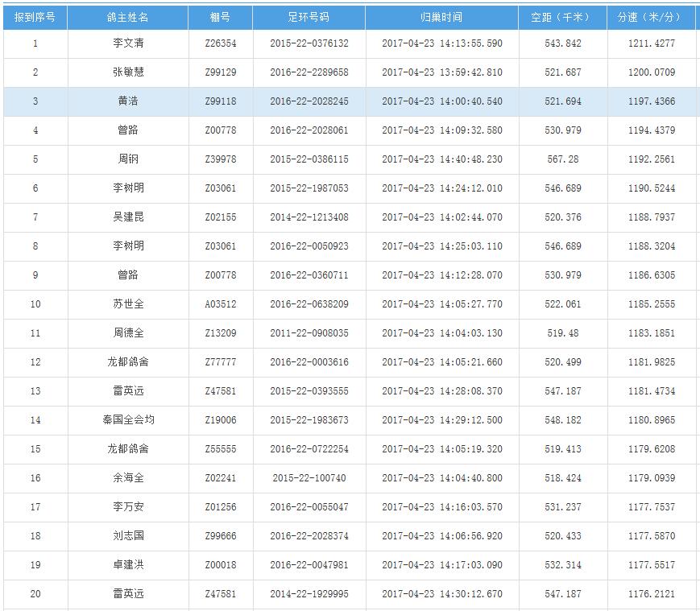Screen dimensions: 700x611
Task: Click speed value 1211.4277
Action: [x=651, y=43]
